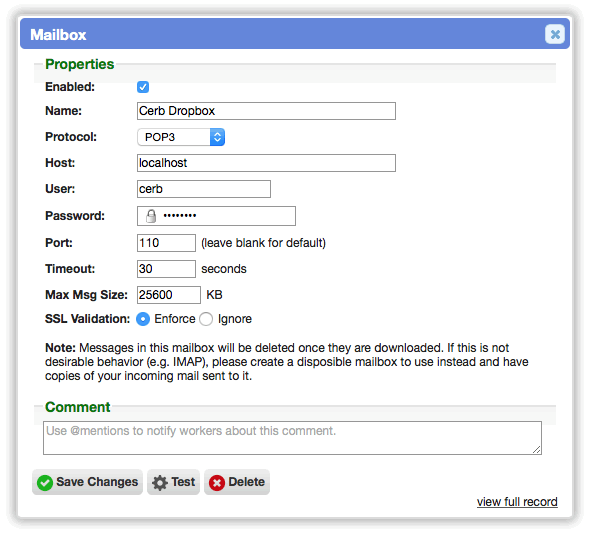Click the Delete button text
The height and width of the screenshot is (544, 590).
pos(246,482)
